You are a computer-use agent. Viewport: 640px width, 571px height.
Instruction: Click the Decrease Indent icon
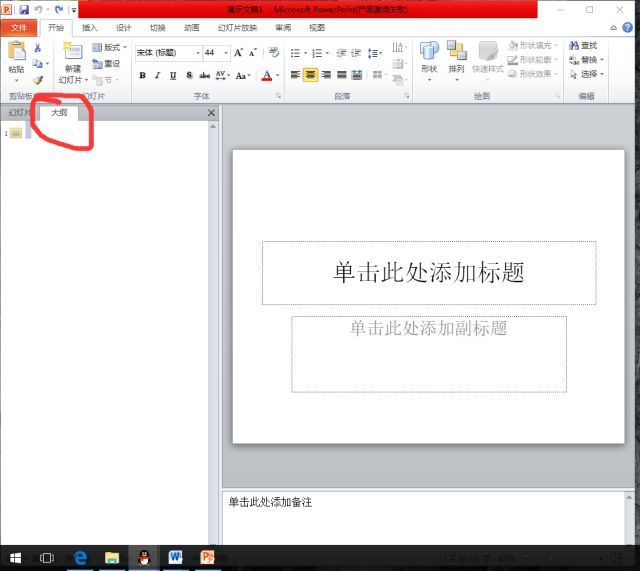pyautogui.click(x=341, y=53)
